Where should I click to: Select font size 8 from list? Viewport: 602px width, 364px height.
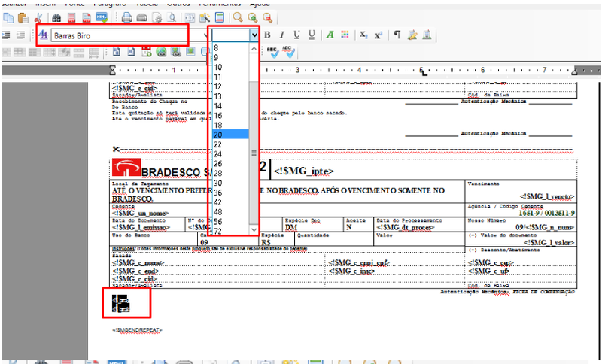[230, 48]
